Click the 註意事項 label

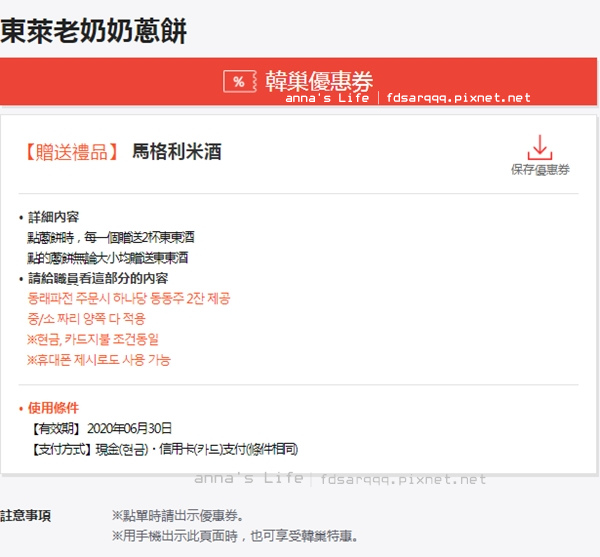(x=26, y=516)
